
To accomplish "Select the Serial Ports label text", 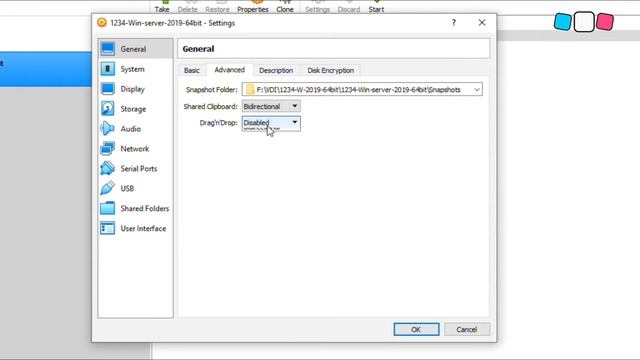I will coord(139,169).
